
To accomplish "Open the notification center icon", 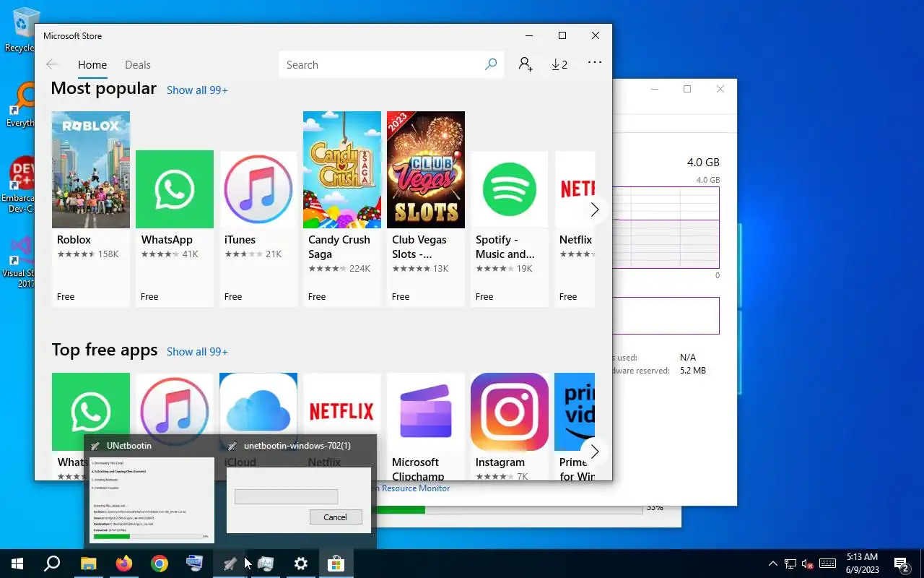I will tap(901, 564).
